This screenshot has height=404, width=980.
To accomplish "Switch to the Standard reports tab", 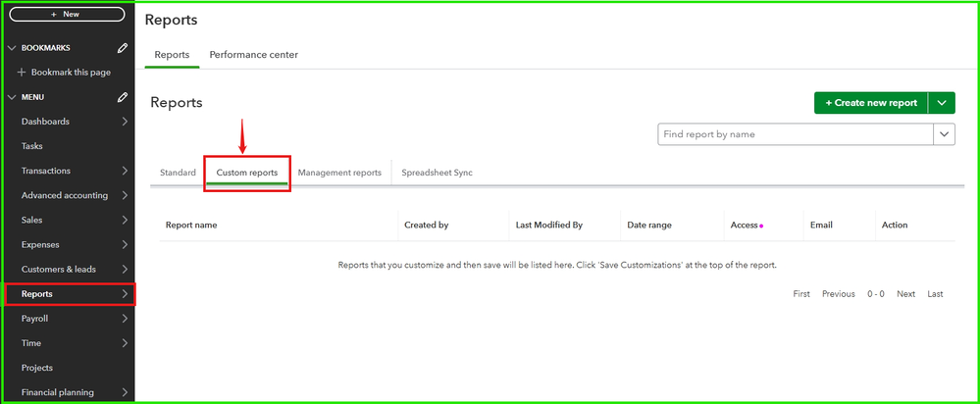I will tap(178, 173).
